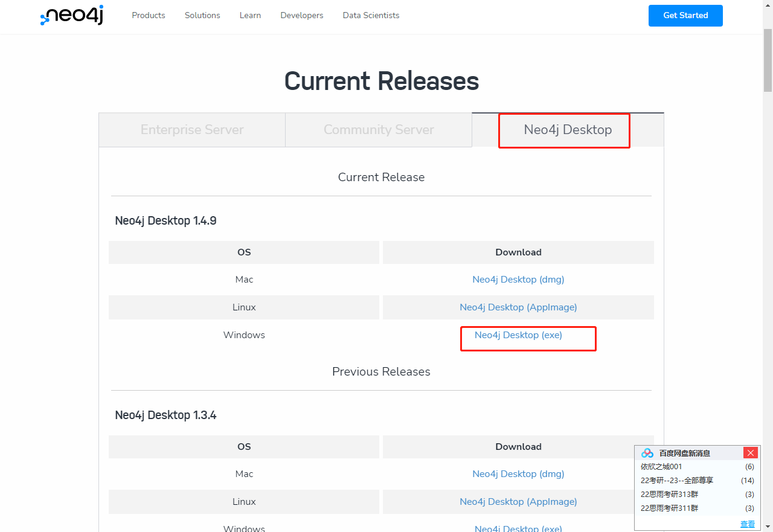The height and width of the screenshot is (532, 773).
Task: Open the Learn menu
Action: (x=250, y=15)
